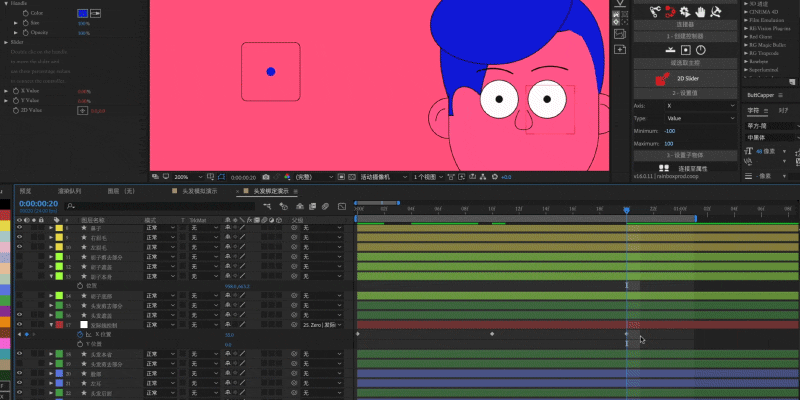Hide layer 9 using its eye icon
Screen dimensions: 800x400
tap(19, 238)
